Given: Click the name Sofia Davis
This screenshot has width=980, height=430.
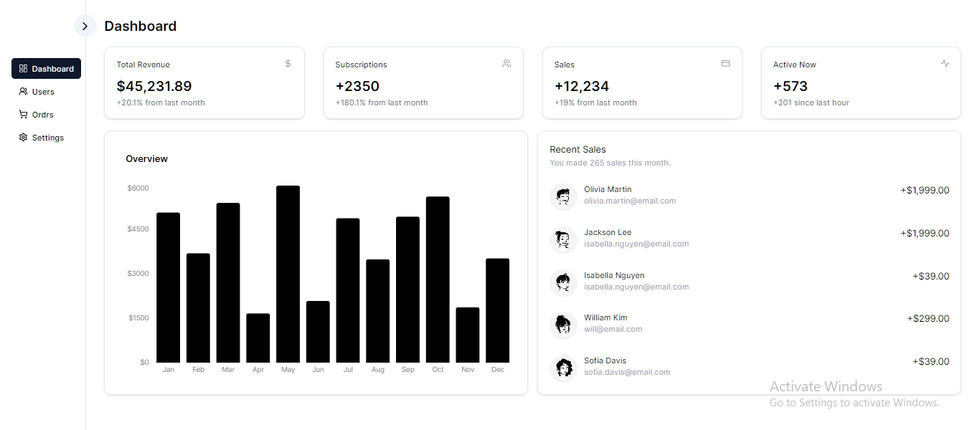Looking at the screenshot, I should [605, 360].
